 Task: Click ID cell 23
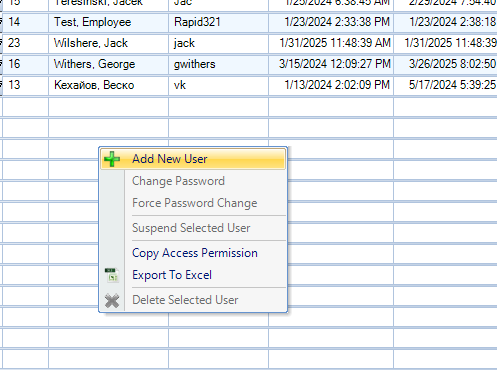(26, 43)
